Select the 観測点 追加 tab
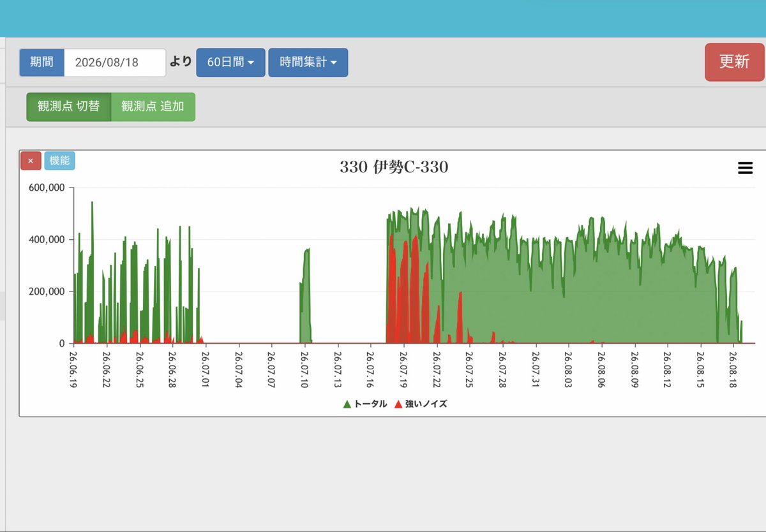Viewport: 766px width, 532px height. coord(153,107)
